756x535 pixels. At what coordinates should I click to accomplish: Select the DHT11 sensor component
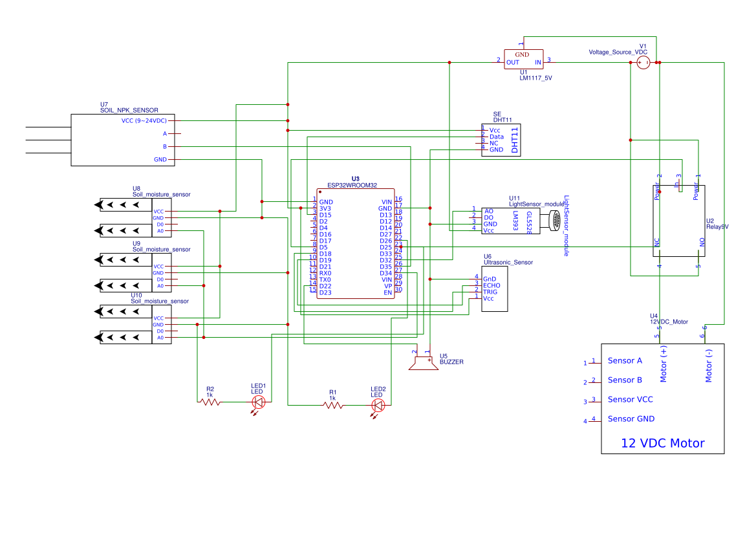pos(501,140)
